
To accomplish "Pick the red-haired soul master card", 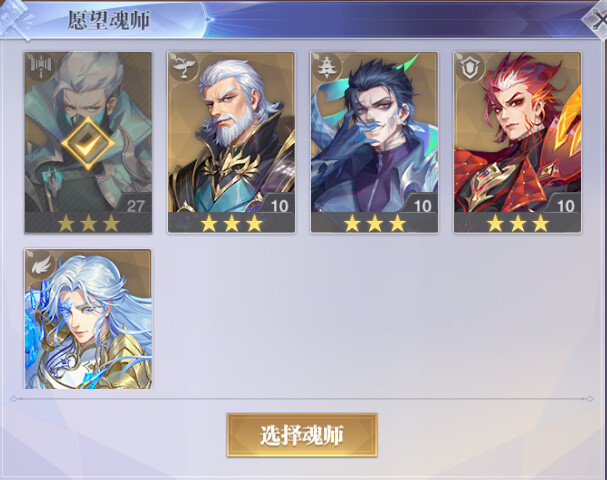I will coord(518,143).
